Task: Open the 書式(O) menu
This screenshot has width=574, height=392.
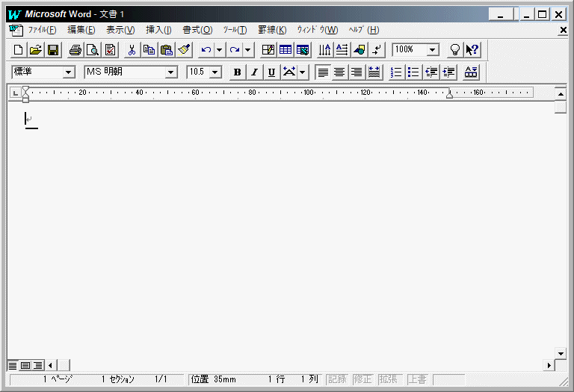Action: click(197, 30)
